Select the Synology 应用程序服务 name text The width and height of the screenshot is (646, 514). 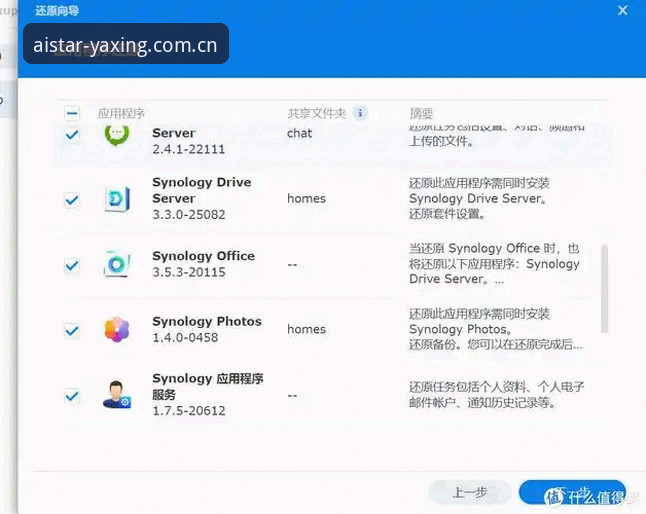(208, 386)
